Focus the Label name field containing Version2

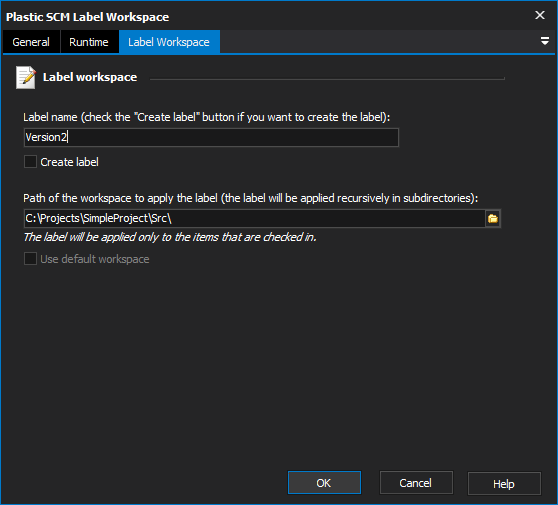point(211,137)
